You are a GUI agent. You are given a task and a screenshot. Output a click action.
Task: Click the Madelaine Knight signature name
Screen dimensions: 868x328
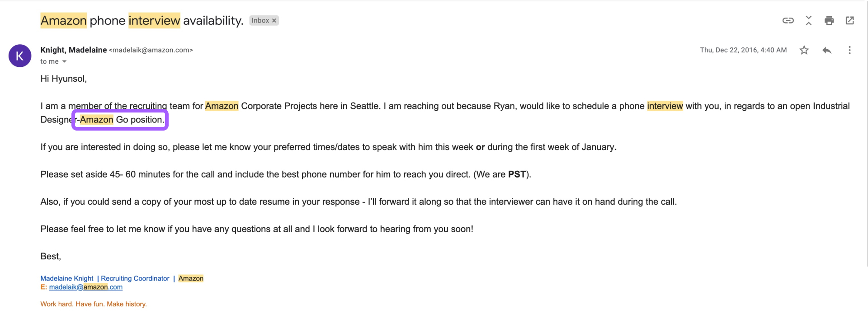[67, 278]
